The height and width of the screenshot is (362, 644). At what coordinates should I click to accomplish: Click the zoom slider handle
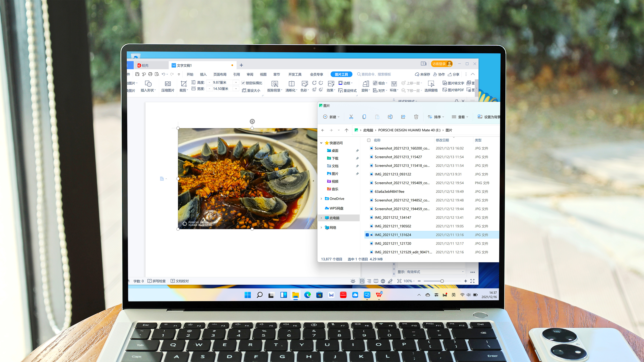point(442,281)
